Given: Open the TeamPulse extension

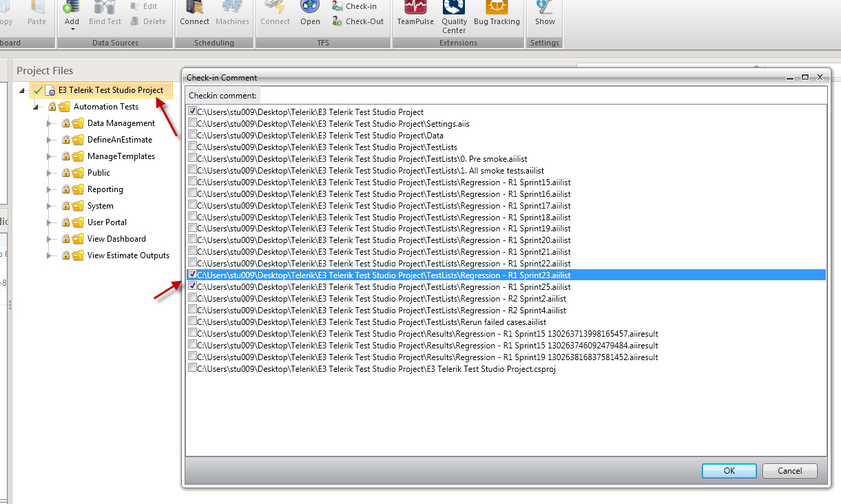Looking at the screenshot, I should 415,14.
